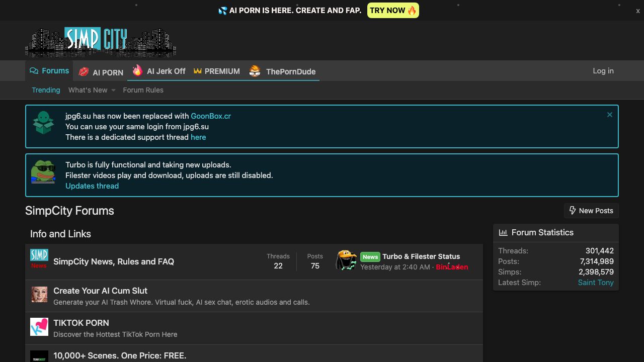This screenshot has height=362, width=644.
Task: Click the TRY NOW yellow button
Action: coord(393,11)
